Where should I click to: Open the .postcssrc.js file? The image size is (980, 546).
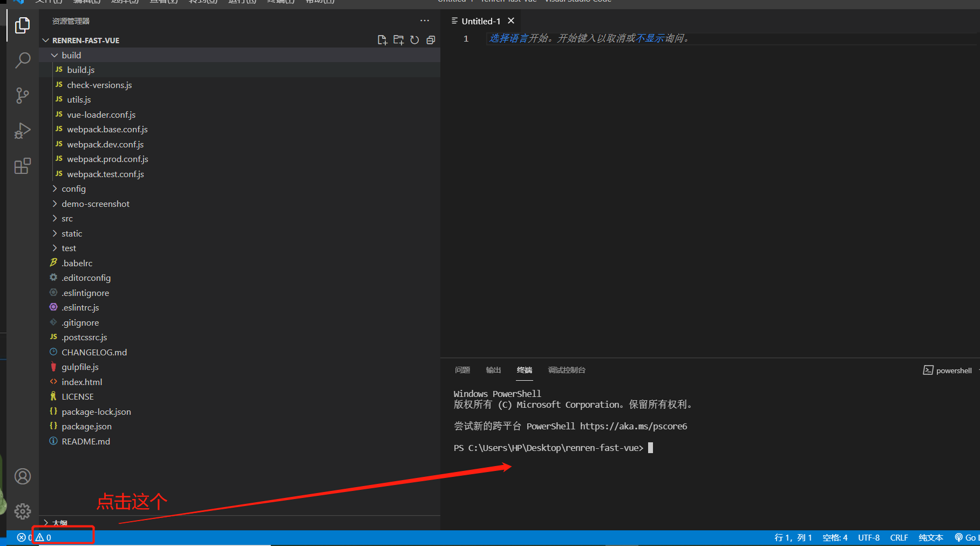pos(240,337)
